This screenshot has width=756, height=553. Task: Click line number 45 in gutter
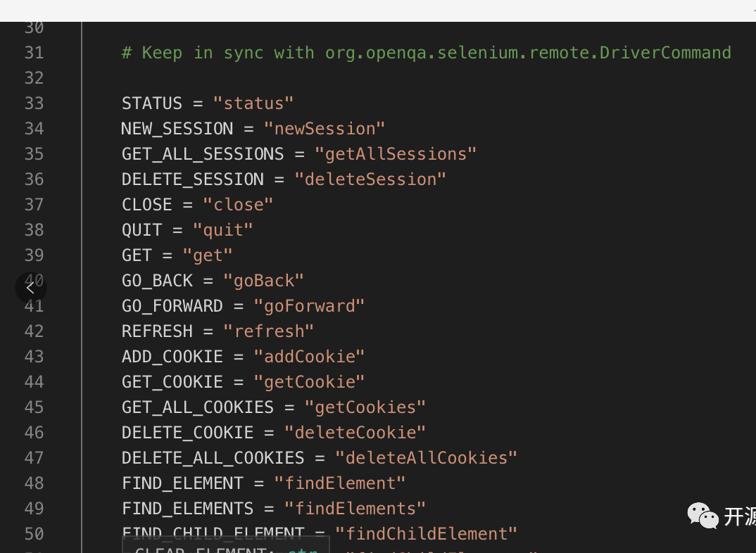[34, 407]
